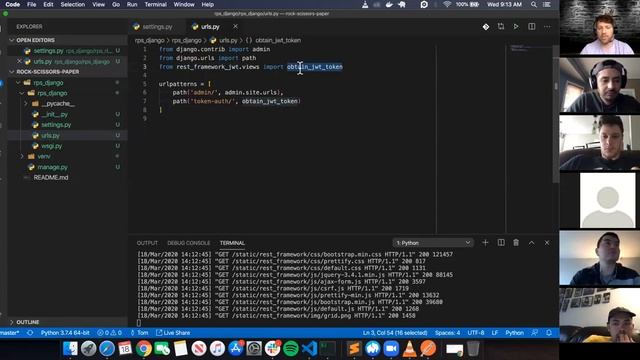This screenshot has height=360, width=640.
Task: Kill terminal with the trash icon
Action: click(x=516, y=242)
